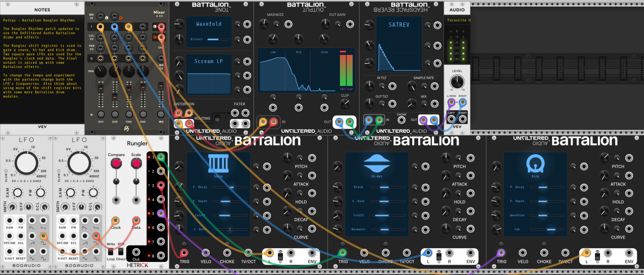The image size is (644, 275).
Task: Click the 1V/OCT input on Hi-Hat module
Action: pyautogui.click(x=407, y=253)
